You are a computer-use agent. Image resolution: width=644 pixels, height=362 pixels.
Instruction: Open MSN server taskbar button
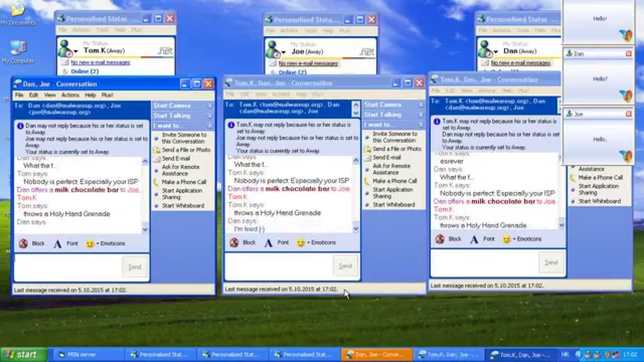(x=89, y=354)
